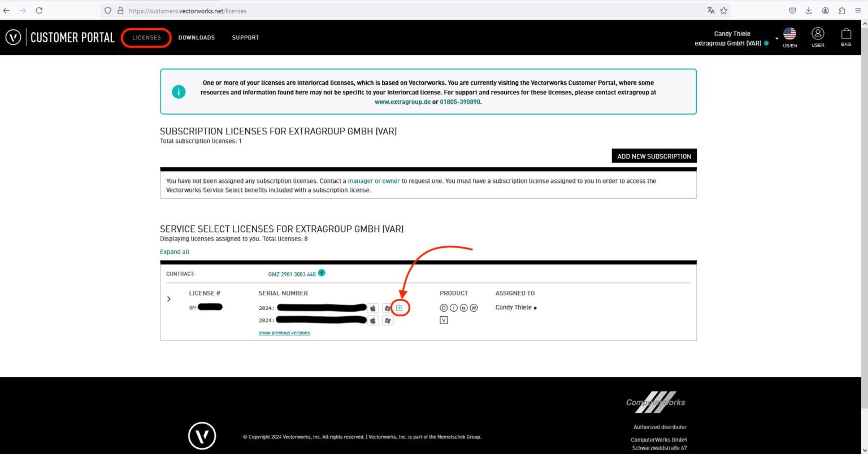
Task: Click the Apple download icon for first 2024 license
Action: pyautogui.click(x=373, y=308)
